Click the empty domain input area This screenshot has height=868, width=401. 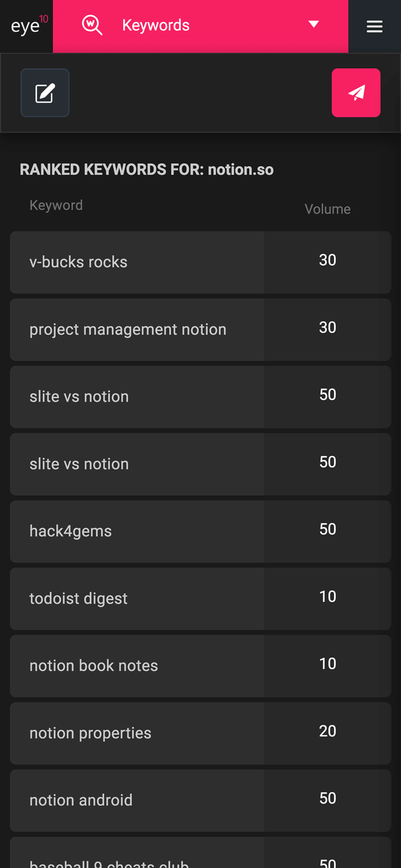pos(200,93)
